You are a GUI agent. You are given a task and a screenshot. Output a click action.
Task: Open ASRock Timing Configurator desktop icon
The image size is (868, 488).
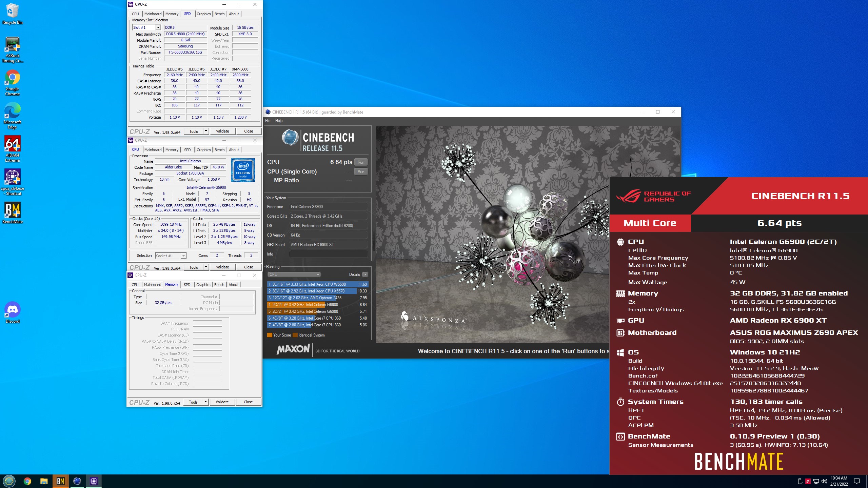tap(12, 49)
